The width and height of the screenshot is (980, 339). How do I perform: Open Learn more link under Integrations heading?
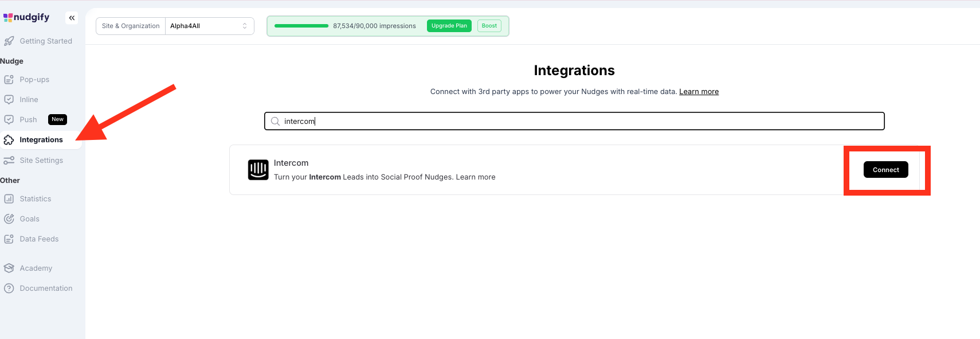click(699, 92)
